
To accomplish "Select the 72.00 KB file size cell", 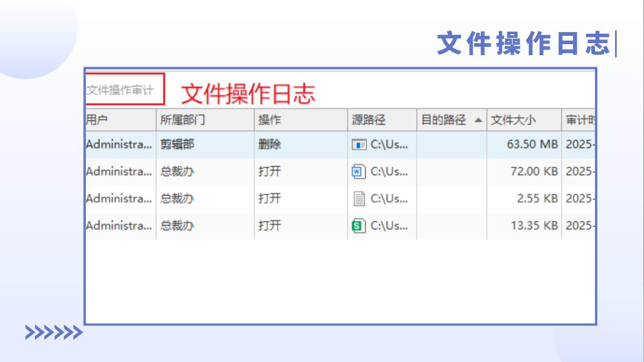I will 524,172.
